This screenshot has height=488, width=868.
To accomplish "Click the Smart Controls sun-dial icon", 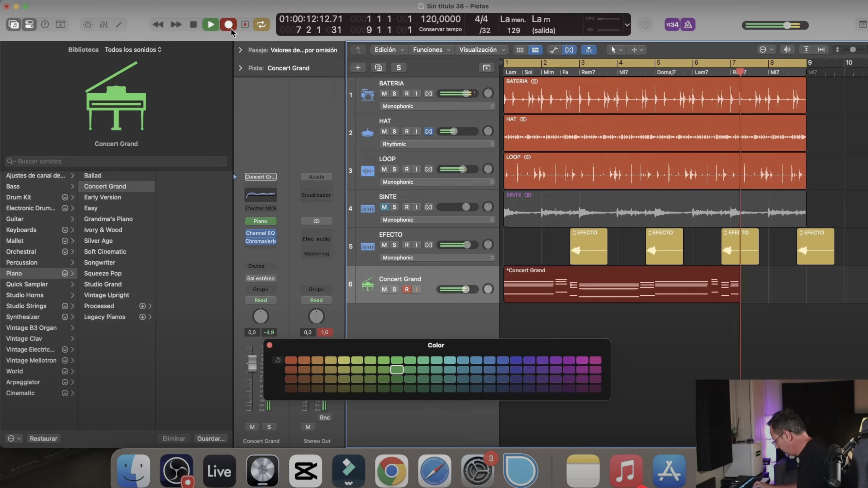I will point(88,24).
